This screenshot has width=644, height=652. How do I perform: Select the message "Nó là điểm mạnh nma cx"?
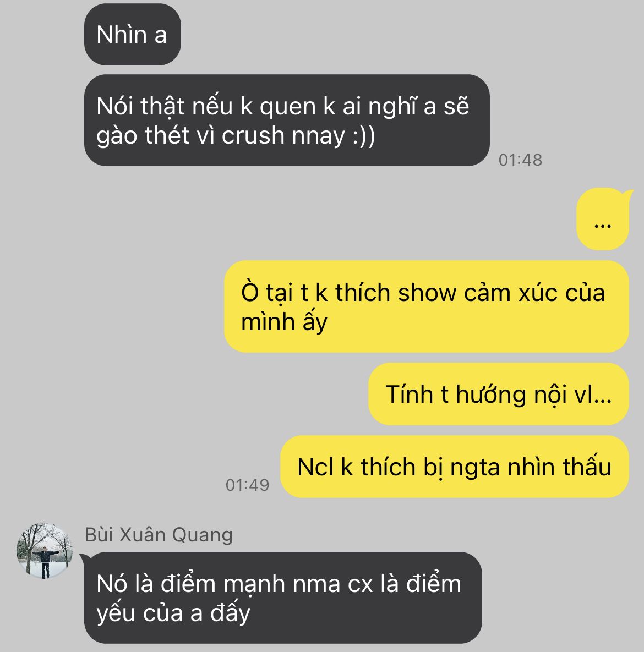coord(283,598)
